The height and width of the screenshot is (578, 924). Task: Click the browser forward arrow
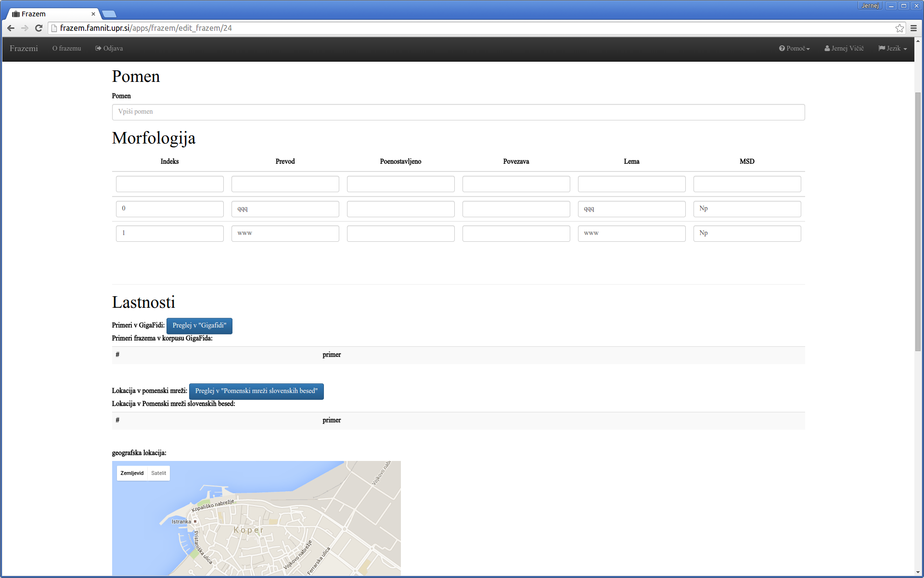(25, 28)
